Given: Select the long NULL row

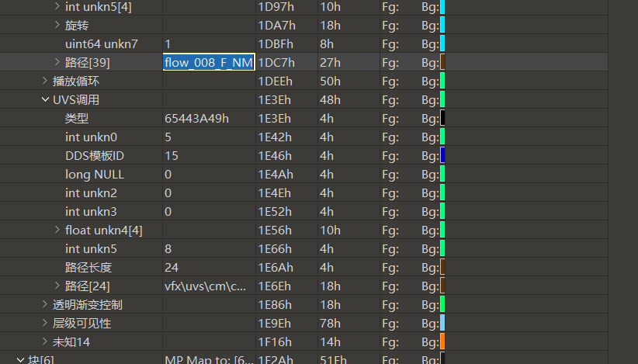Looking at the screenshot, I should tap(94, 174).
